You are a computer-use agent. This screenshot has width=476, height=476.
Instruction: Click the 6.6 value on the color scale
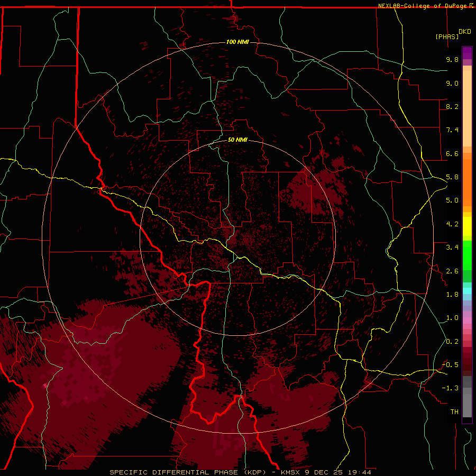[x=452, y=153]
